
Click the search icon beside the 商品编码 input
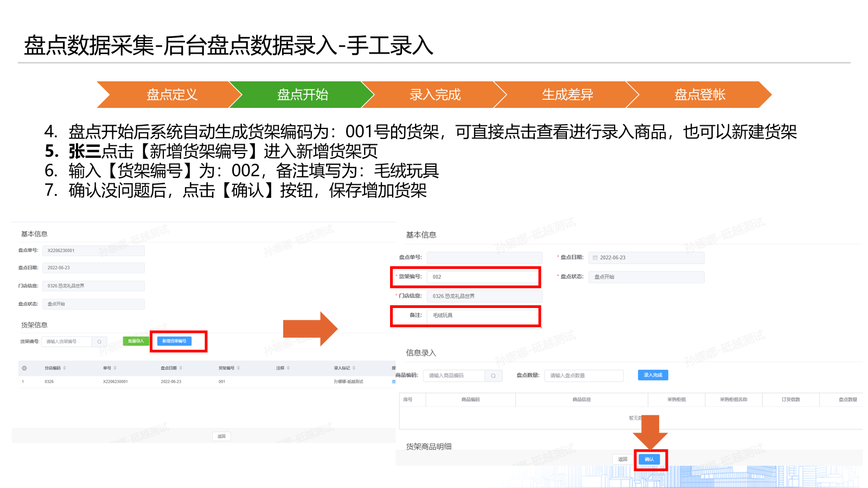click(x=493, y=375)
